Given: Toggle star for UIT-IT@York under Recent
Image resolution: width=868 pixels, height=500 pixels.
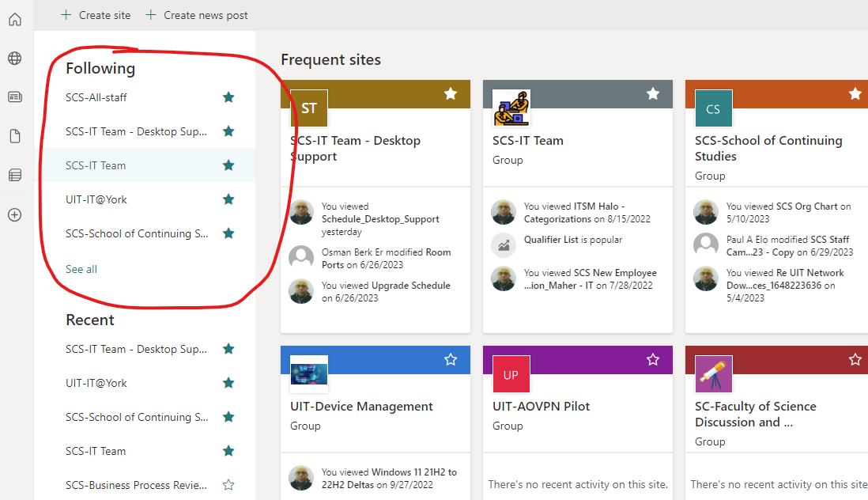Looking at the screenshot, I should [228, 383].
